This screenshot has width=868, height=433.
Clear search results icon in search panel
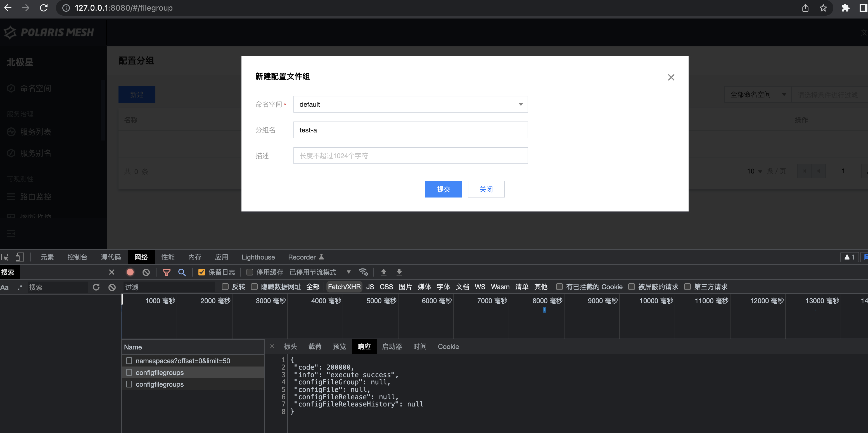pos(112,287)
